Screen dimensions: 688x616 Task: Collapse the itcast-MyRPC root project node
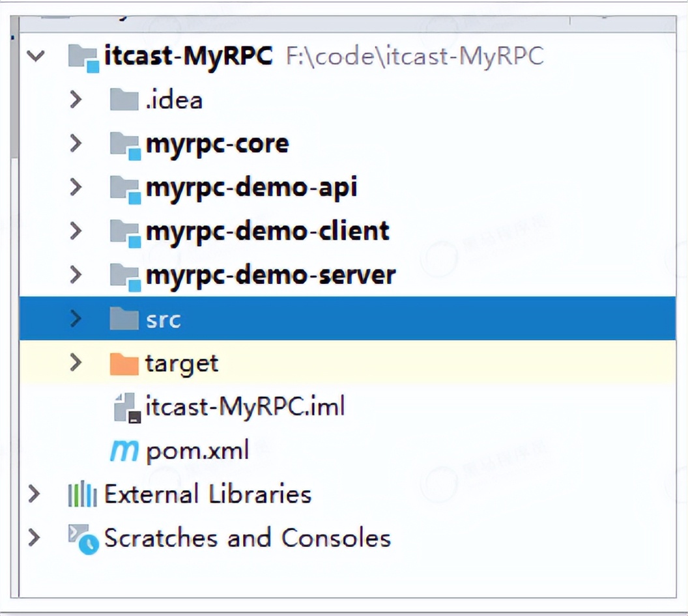click(36, 56)
